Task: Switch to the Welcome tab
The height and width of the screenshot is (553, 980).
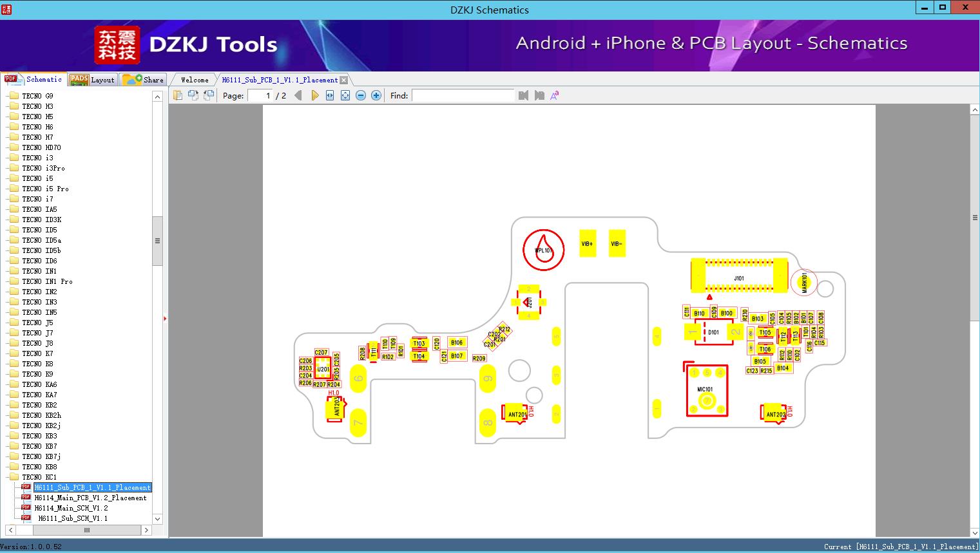Action: [195, 80]
